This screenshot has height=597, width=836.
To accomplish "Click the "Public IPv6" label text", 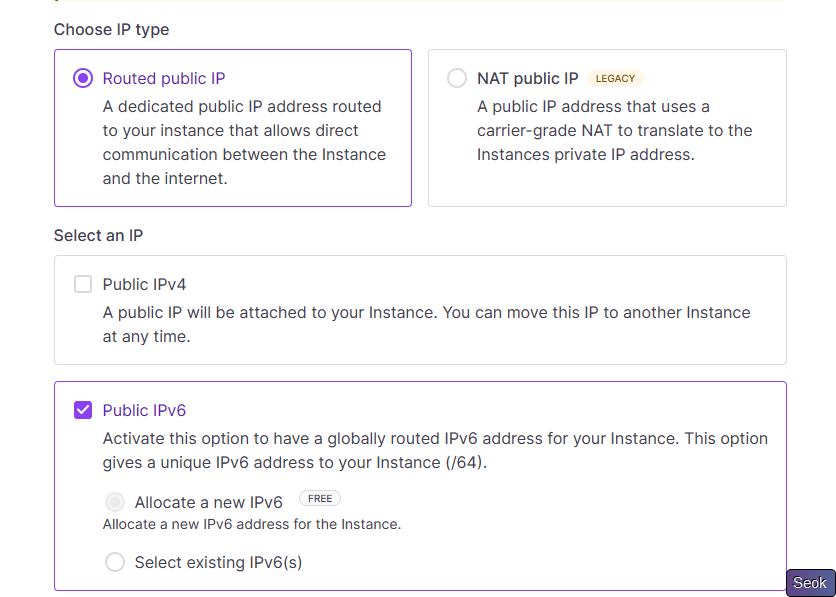I will point(144,410).
